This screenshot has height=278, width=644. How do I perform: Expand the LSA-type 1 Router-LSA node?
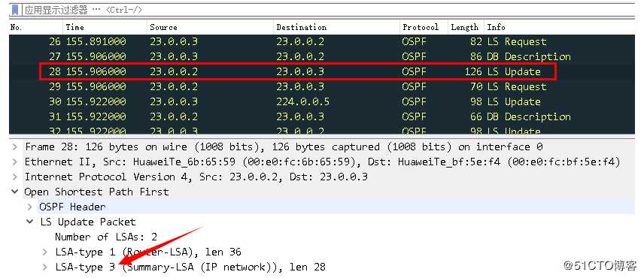coord(45,252)
